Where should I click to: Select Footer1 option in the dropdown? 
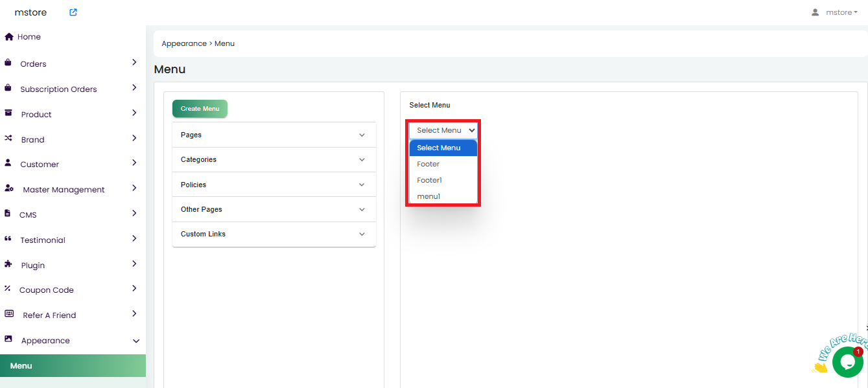[429, 180]
